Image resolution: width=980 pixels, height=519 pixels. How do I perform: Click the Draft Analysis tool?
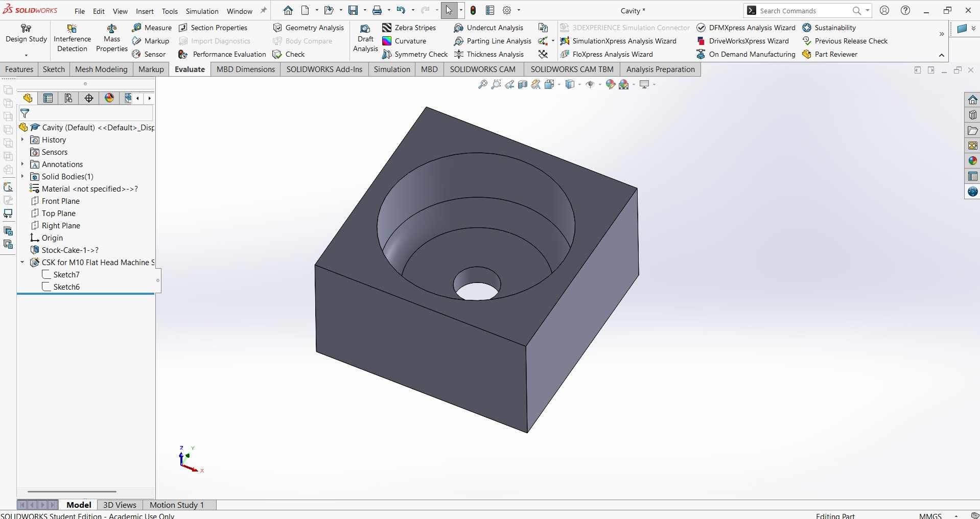pos(365,38)
